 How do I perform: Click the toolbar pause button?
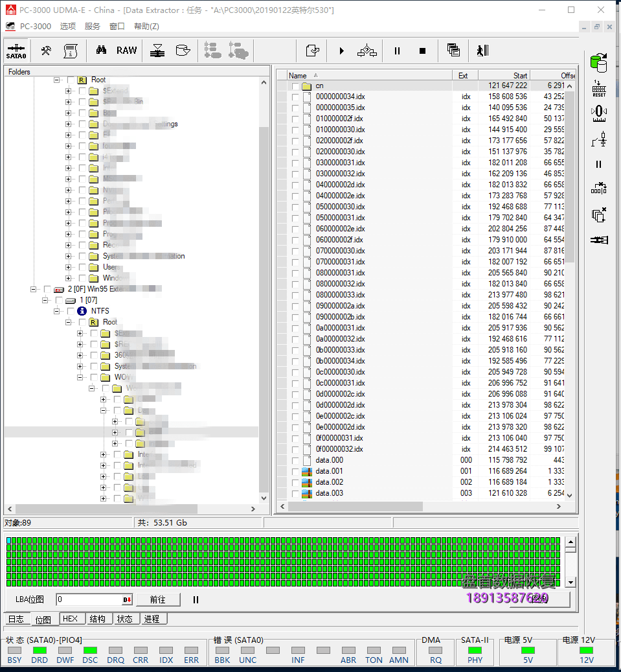coord(397,51)
